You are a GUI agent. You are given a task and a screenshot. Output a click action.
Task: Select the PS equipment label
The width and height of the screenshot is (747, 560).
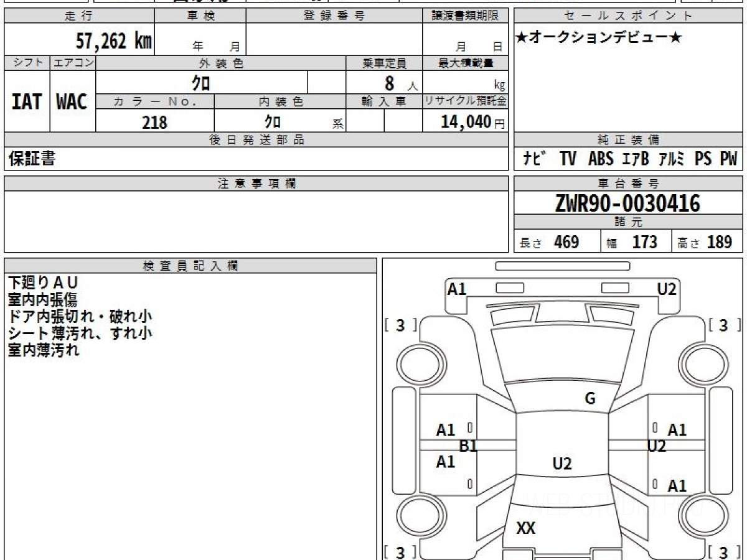click(x=703, y=159)
